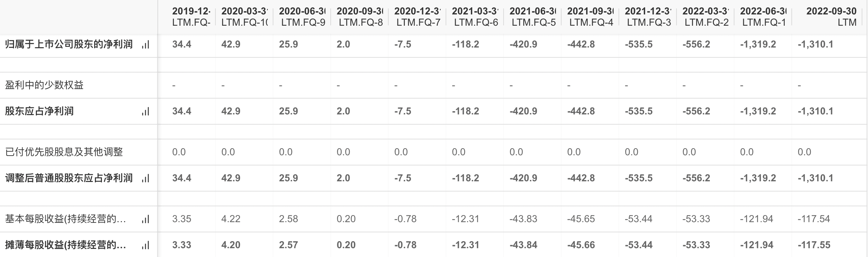Click chart icon for 摊薄每股收益 row
This screenshot has height=257, width=868.
tap(145, 245)
